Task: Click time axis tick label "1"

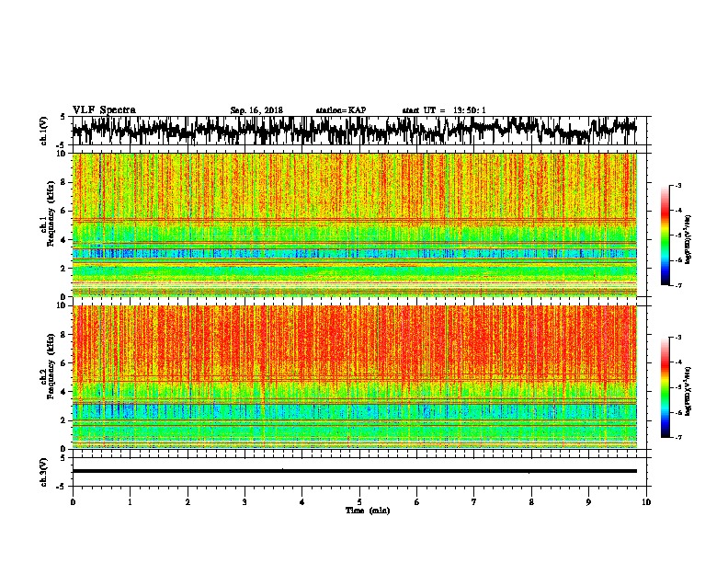Action: click(x=131, y=502)
